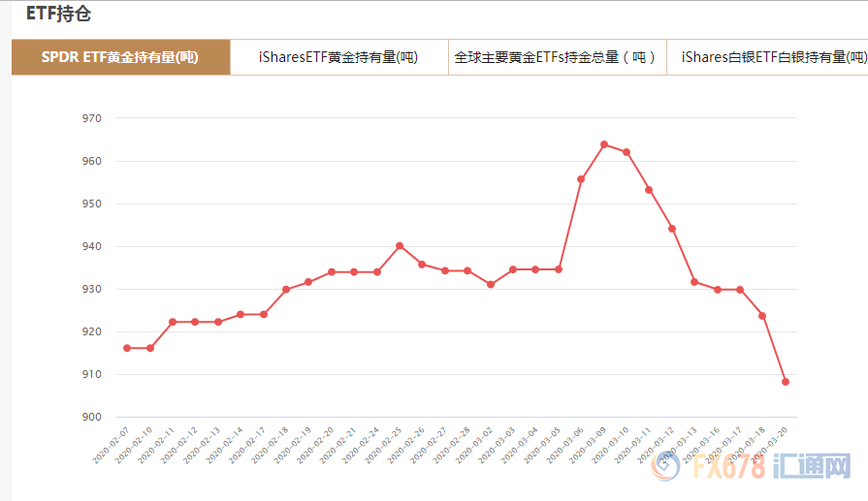Select the 2020-03-16 data point
Viewport: 868px width, 501px height.
tap(718, 290)
